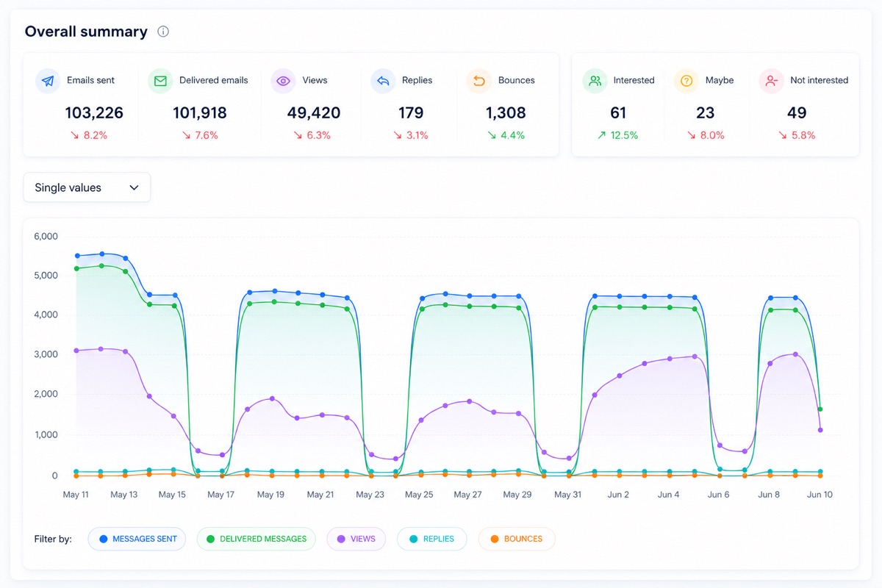
Task: Click the Jun 10 axis label
Action: tap(820, 495)
